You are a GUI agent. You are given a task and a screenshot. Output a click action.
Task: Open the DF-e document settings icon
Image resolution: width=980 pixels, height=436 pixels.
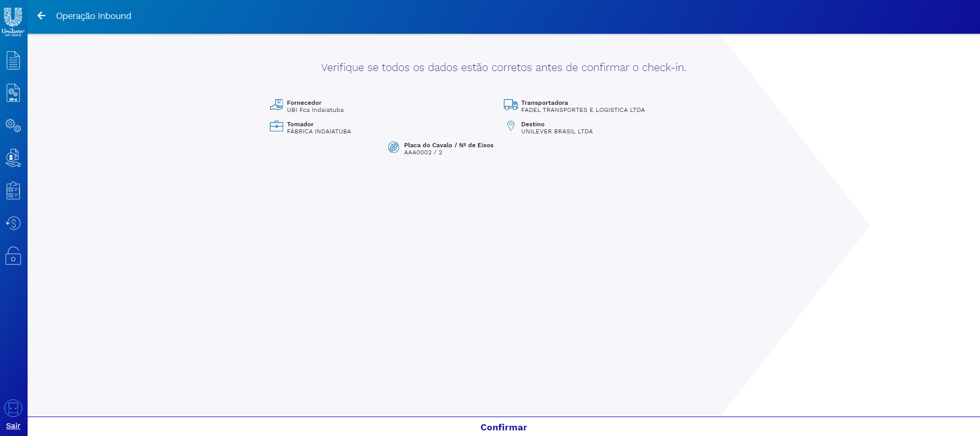tap(13, 93)
